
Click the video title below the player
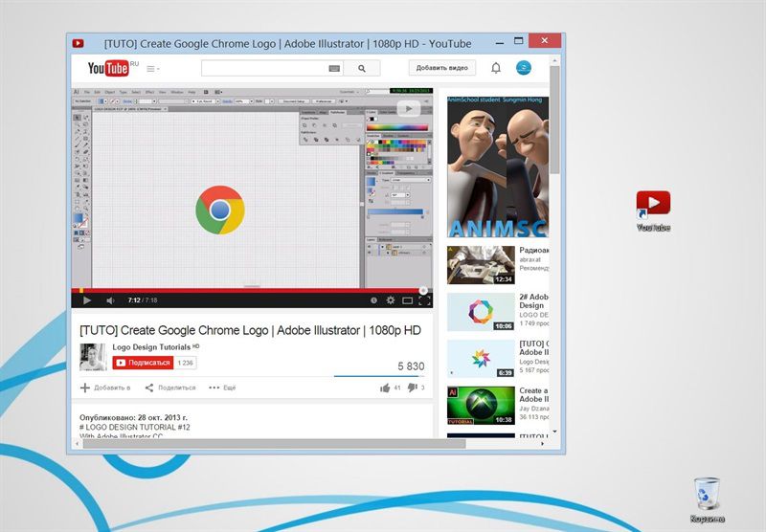coord(250,330)
